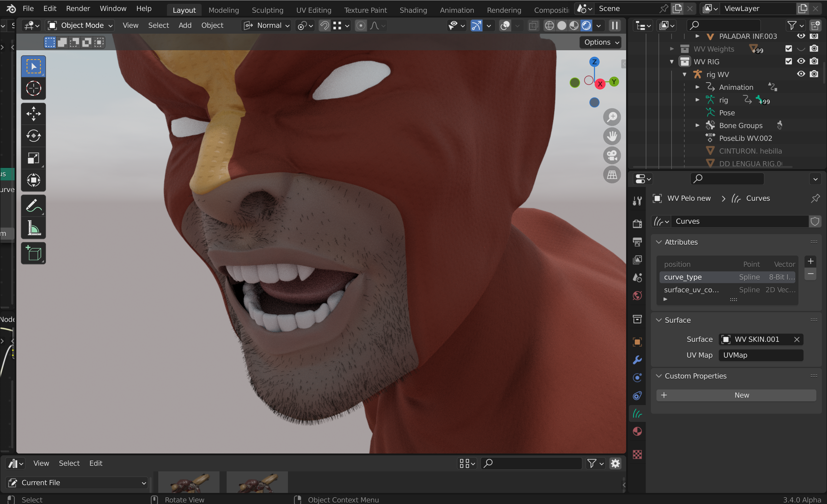Open the Object Mode dropdown
This screenshot has width=827, height=504.
click(80, 26)
